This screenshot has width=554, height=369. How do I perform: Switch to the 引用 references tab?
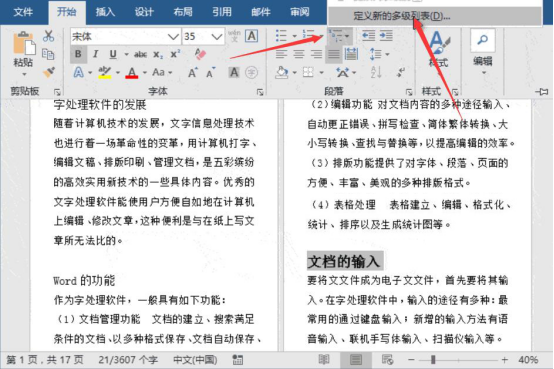(222, 12)
